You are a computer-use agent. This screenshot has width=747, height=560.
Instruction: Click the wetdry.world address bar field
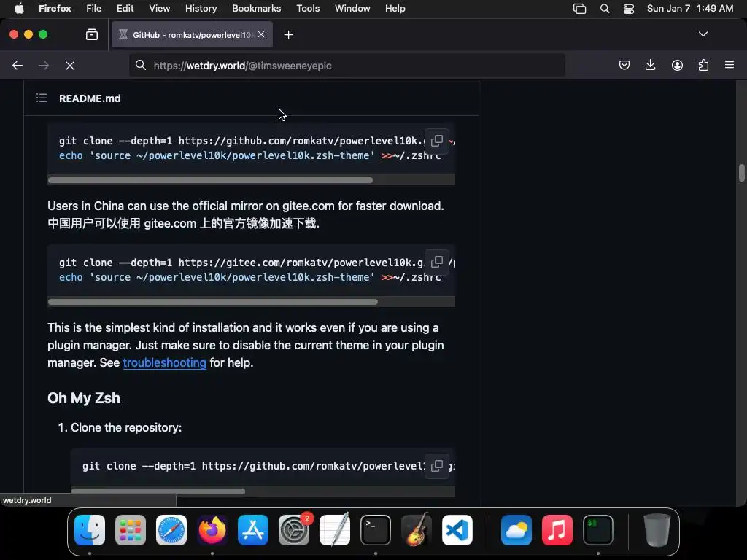tap(347, 65)
